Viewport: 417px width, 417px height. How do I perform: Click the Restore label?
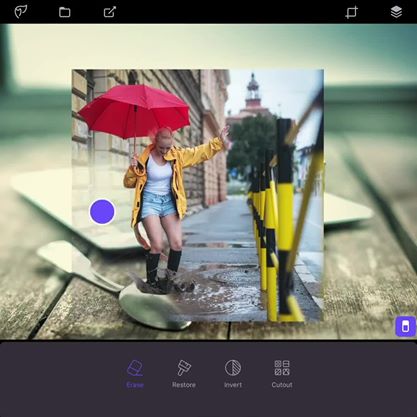184,385
